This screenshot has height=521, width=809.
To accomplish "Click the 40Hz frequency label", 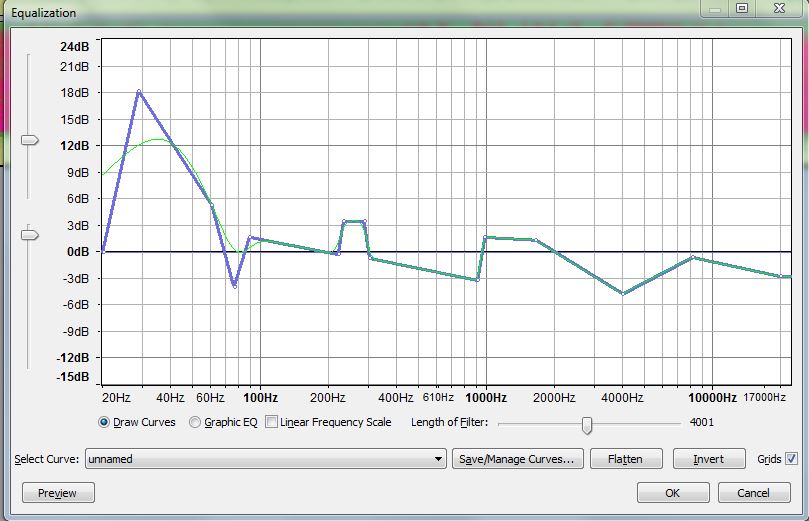I will [x=170, y=398].
